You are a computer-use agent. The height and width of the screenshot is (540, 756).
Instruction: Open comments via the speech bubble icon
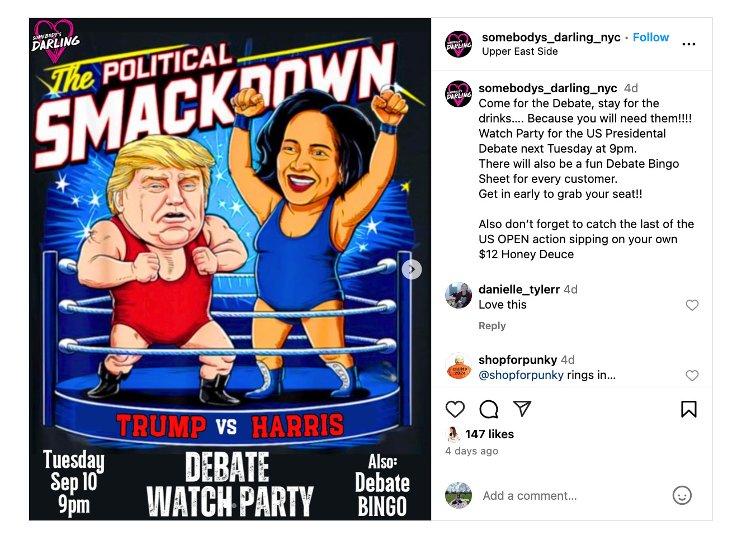489,409
